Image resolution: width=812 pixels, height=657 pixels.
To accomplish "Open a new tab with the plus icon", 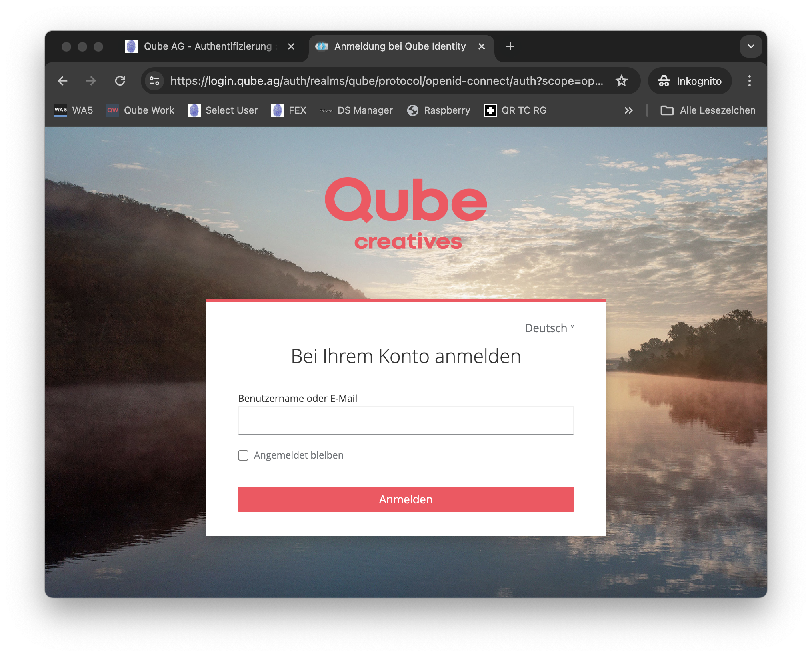I will click(x=510, y=47).
